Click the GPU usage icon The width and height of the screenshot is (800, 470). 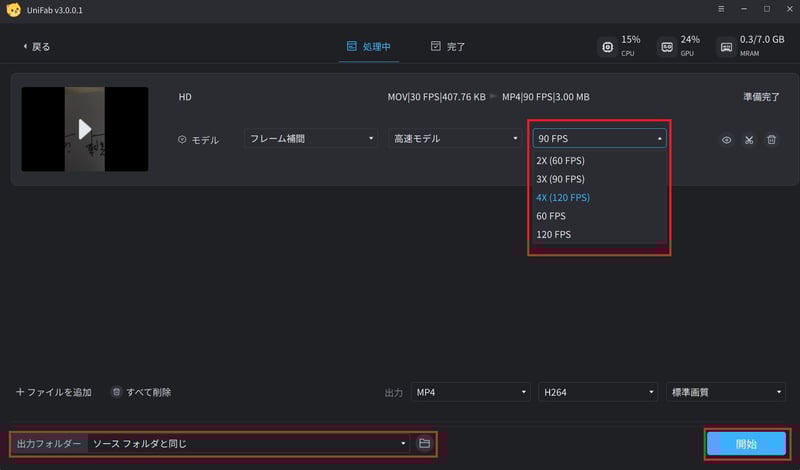[x=666, y=46]
